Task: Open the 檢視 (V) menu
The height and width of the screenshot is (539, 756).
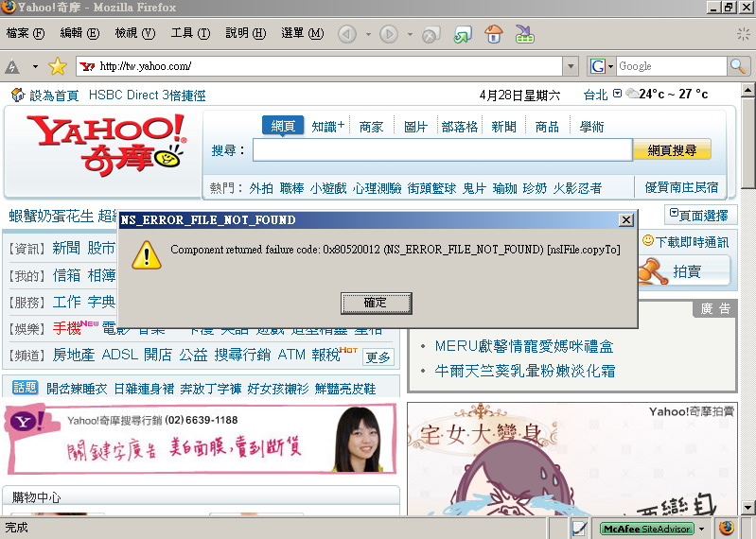Action: [x=135, y=33]
